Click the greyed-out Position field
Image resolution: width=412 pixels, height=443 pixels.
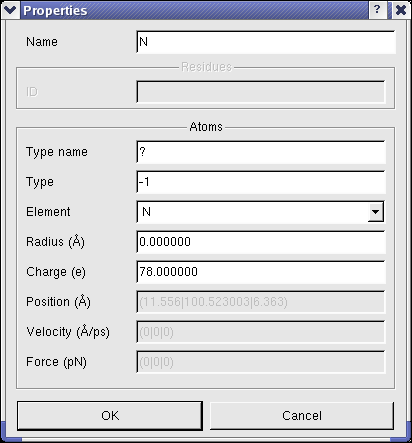point(261,302)
